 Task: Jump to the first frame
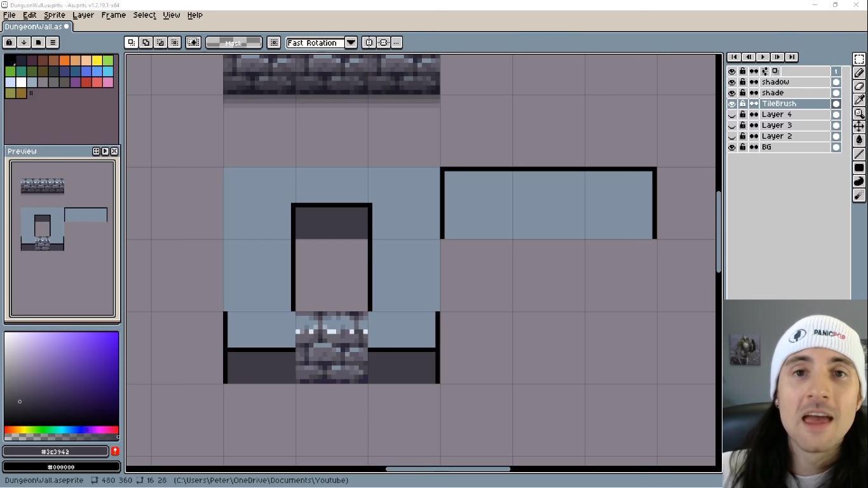pos(734,57)
